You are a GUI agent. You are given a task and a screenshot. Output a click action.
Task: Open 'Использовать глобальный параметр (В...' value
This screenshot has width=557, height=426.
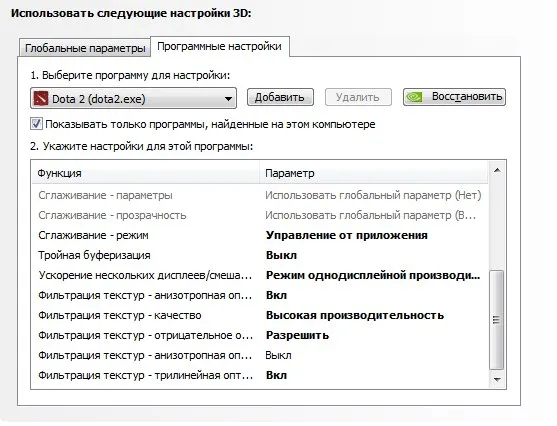point(371,215)
